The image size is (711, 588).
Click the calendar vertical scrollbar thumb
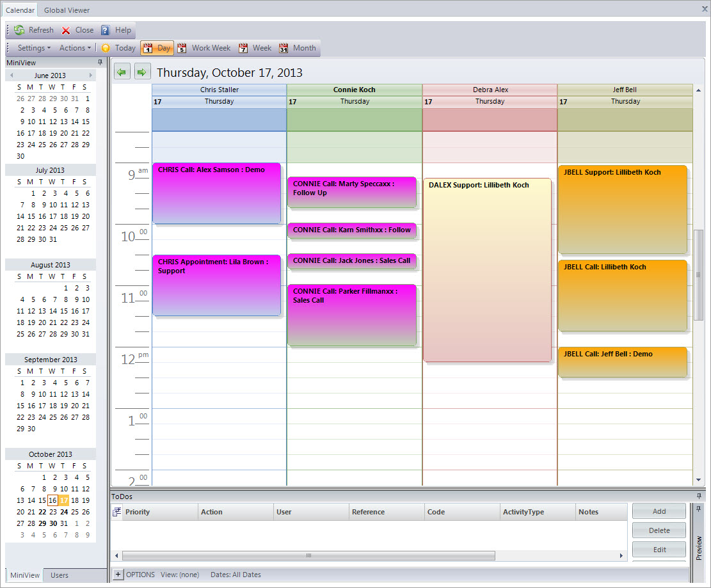click(x=699, y=274)
